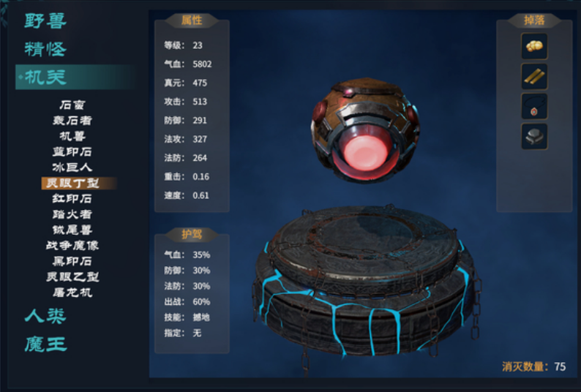Select the red gem necklace drop icon
Viewport: 581px width, 392px height.
(534, 106)
